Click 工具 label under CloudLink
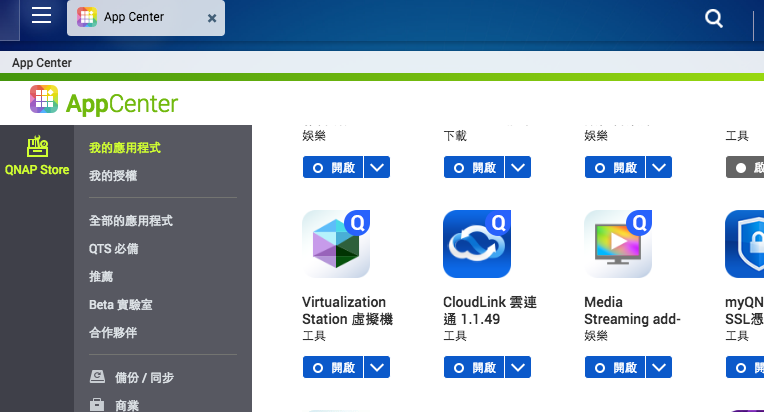 tap(455, 336)
